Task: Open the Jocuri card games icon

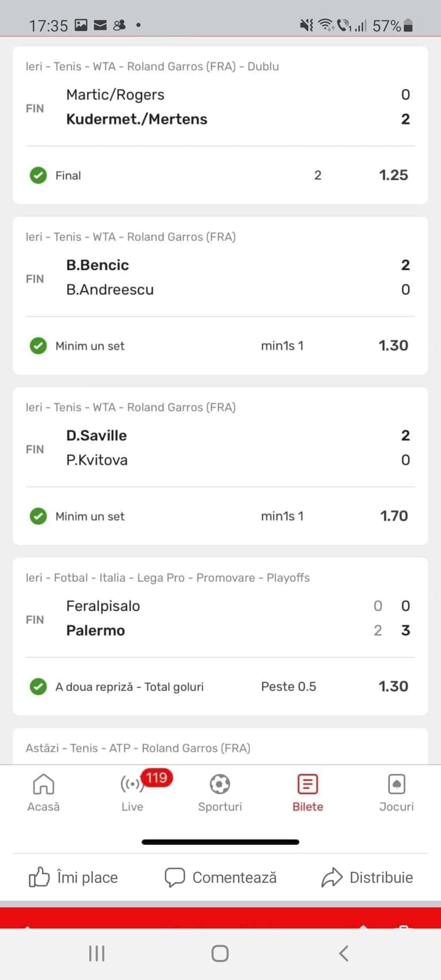Action: 396,785
